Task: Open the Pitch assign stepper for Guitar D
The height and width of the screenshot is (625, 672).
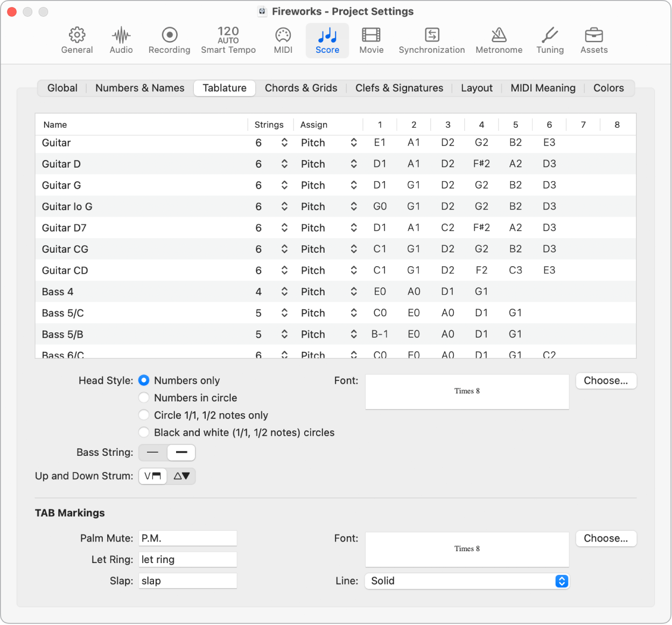Action: (354, 164)
